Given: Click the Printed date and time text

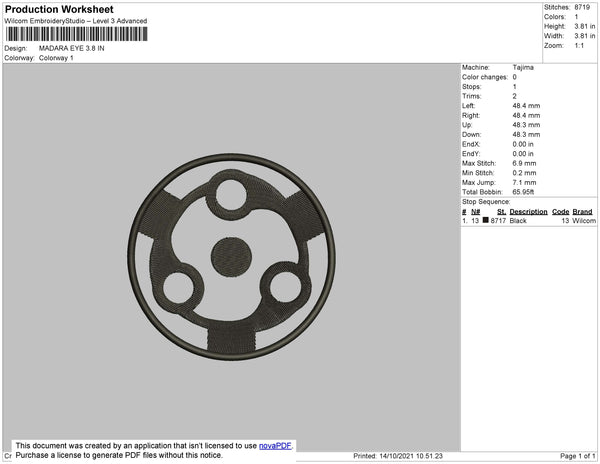Looking at the screenshot, I should [x=398, y=456].
